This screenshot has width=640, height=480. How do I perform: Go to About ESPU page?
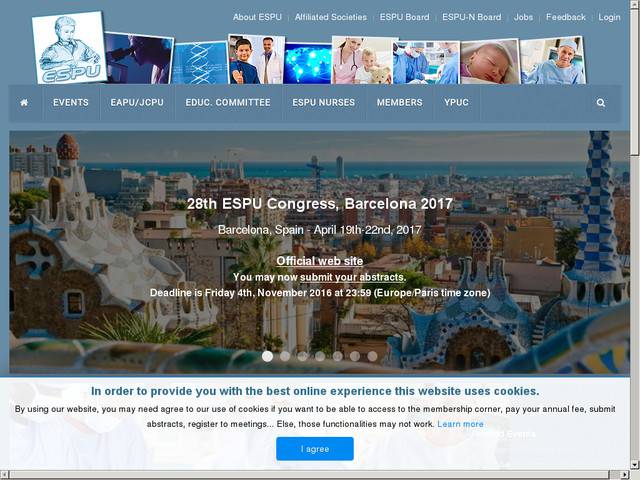[257, 17]
